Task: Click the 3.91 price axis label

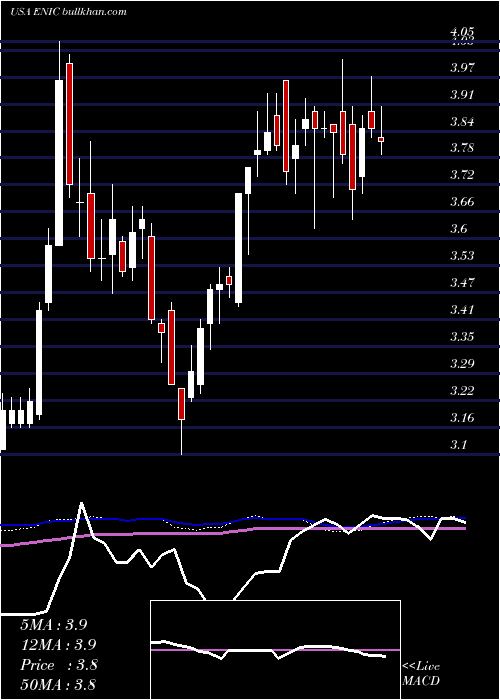Action: pyautogui.click(x=463, y=95)
